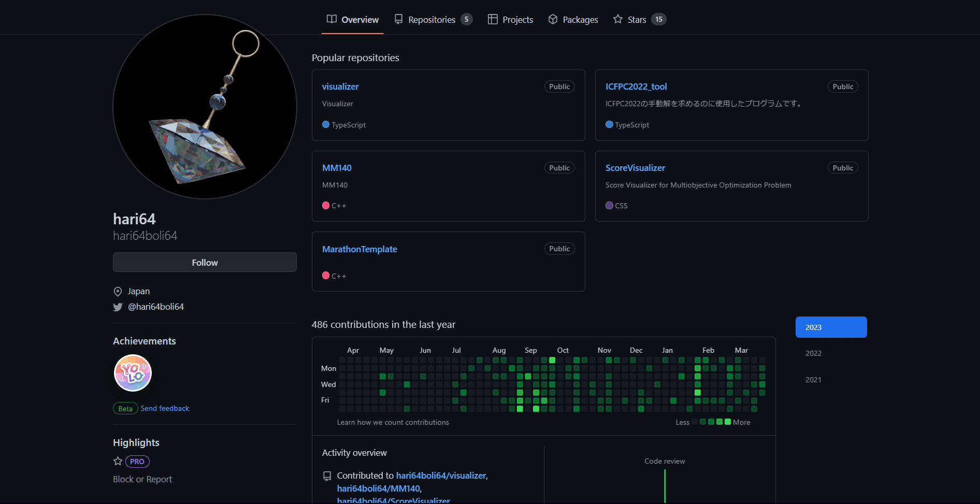Open the ICFPC2022_tool repository
The image size is (980, 504).
[x=636, y=87]
